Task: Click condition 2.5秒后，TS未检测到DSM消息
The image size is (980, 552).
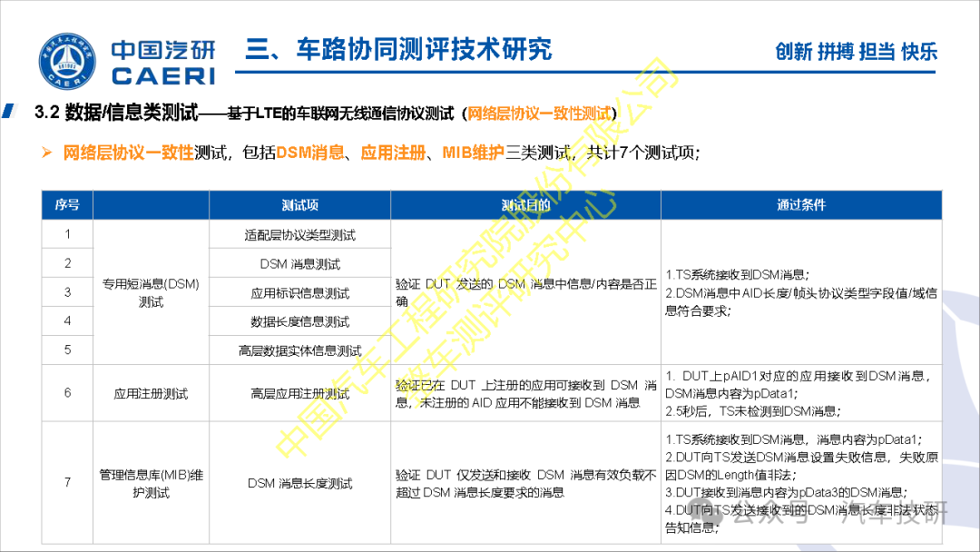Action: pos(753,410)
